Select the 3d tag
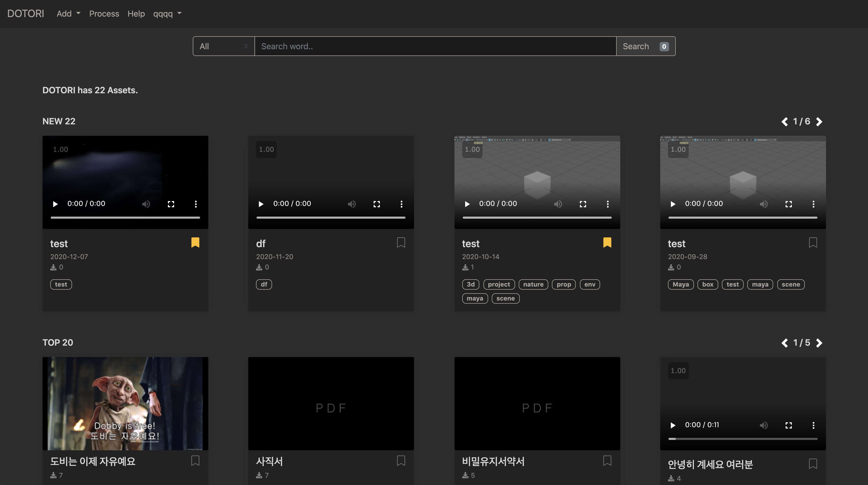The image size is (868, 485). point(470,284)
